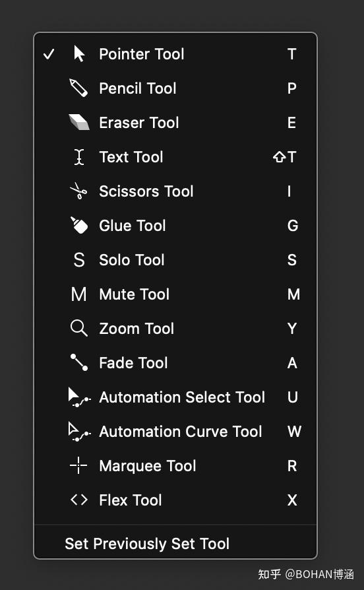This screenshot has width=364, height=590.
Task: Pick the Scissors Tool icon
Action: click(78, 191)
